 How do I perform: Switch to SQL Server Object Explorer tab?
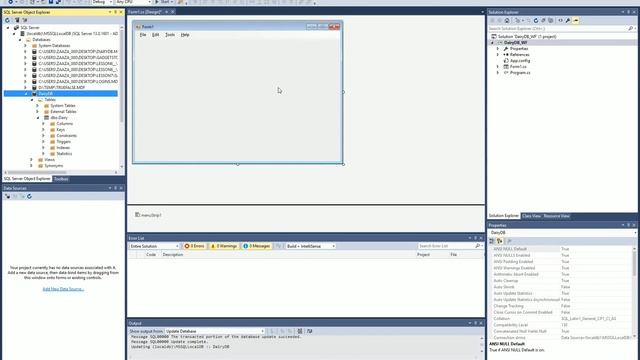(x=27, y=179)
